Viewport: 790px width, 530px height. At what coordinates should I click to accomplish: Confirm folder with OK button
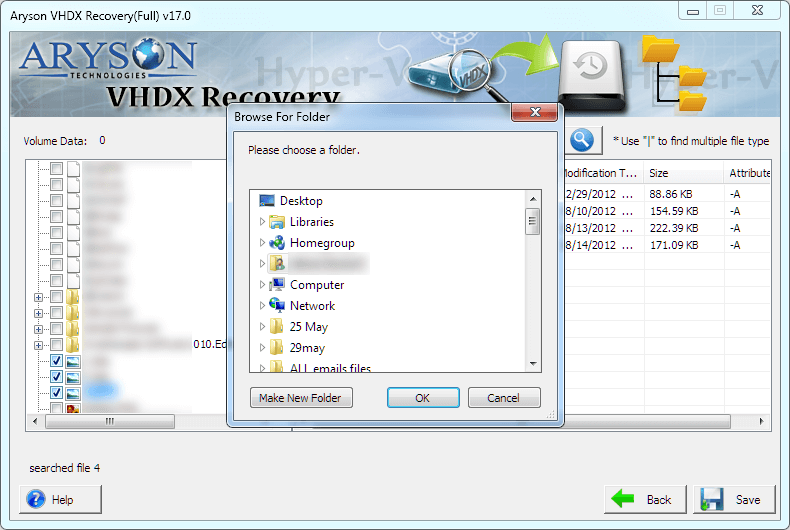point(423,398)
